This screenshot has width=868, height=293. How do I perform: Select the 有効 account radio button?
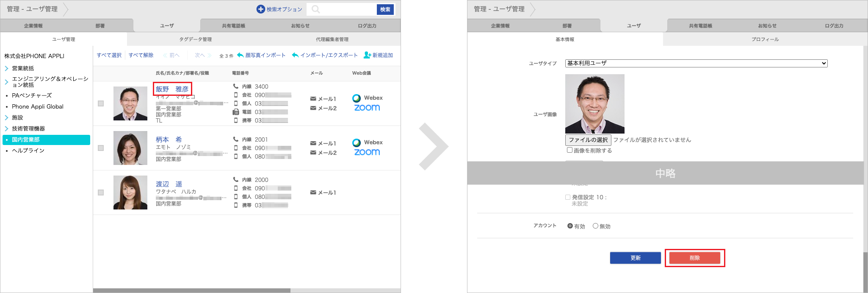pyautogui.click(x=570, y=226)
